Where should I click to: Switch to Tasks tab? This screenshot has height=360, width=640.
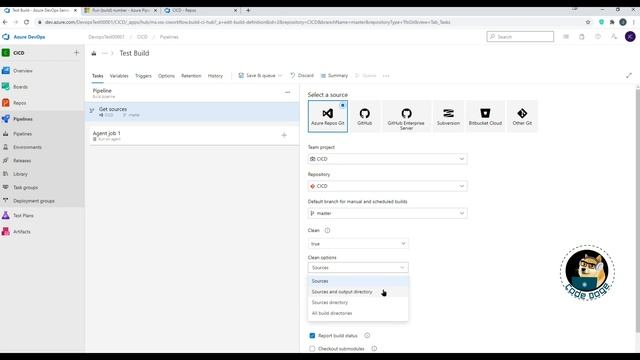98,76
